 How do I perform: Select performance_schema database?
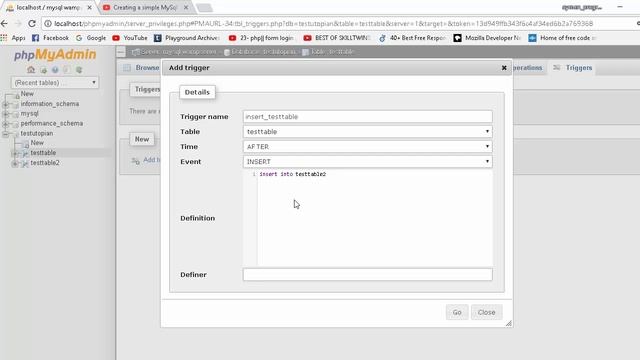(52, 123)
